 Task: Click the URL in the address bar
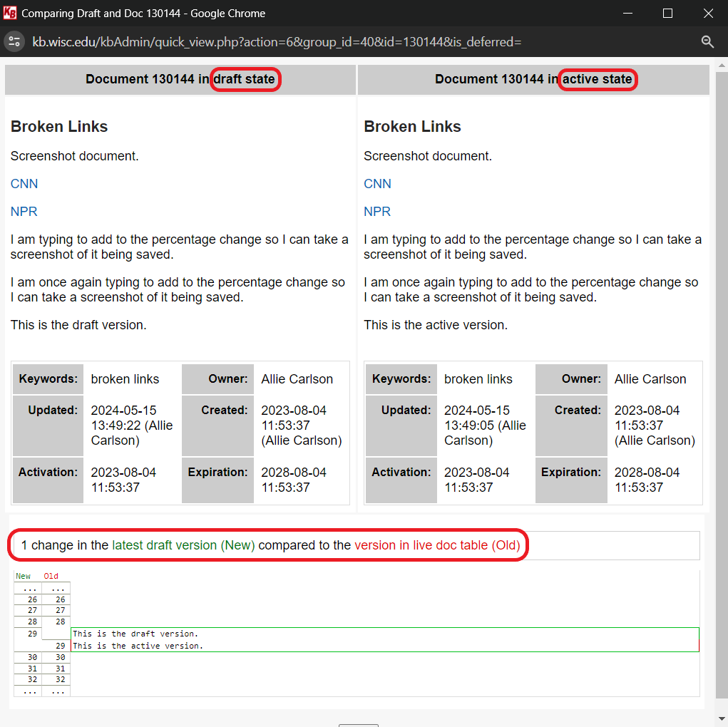click(x=277, y=42)
